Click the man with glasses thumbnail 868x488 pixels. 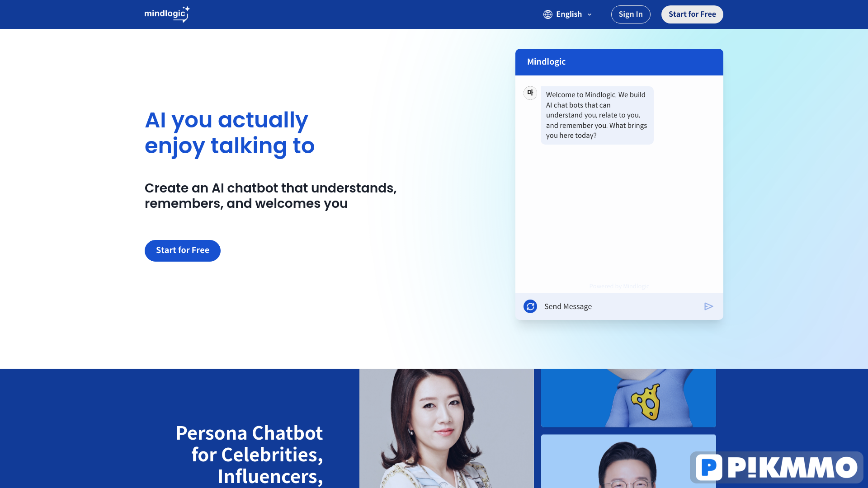click(628, 461)
